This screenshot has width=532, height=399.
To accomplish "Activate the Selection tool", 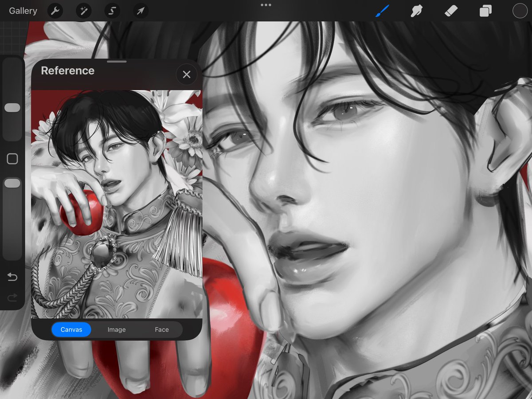I will pyautogui.click(x=112, y=11).
